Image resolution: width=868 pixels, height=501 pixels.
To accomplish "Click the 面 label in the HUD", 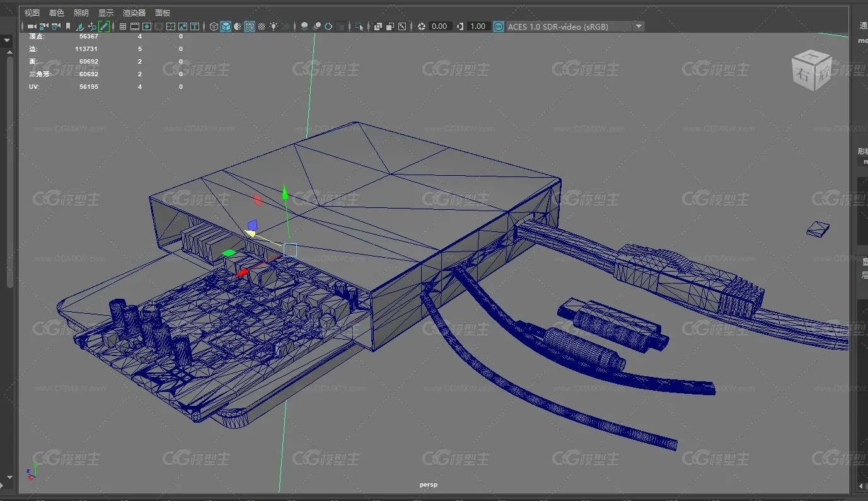I will pyautogui.click(x=33, y=61).
